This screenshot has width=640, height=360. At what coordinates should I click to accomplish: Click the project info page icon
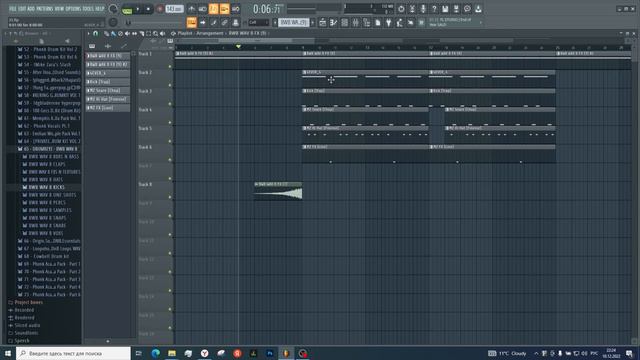[378, 23]
